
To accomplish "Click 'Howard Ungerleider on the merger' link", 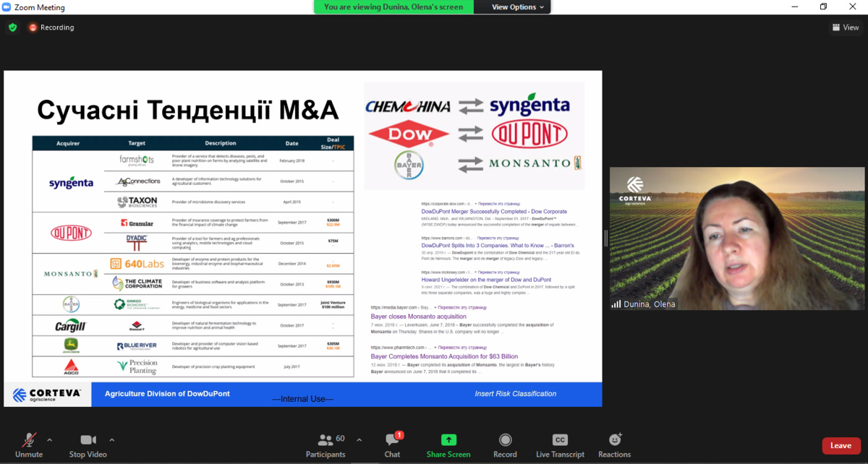I will [x=486, y=280].
